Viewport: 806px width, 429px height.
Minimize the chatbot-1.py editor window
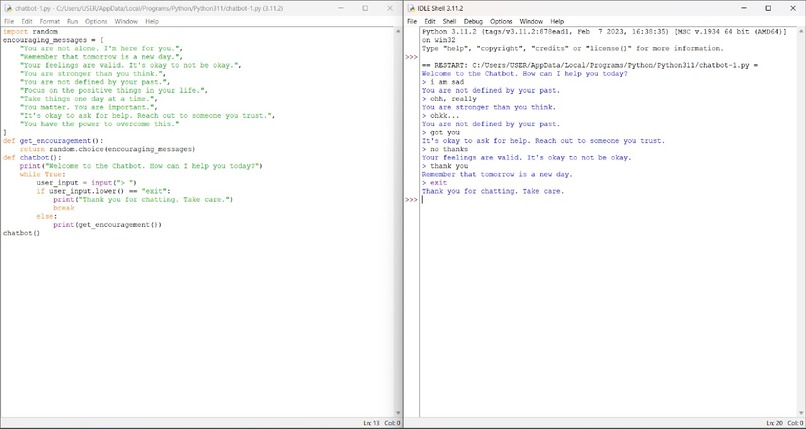click(x=341, y=8)
